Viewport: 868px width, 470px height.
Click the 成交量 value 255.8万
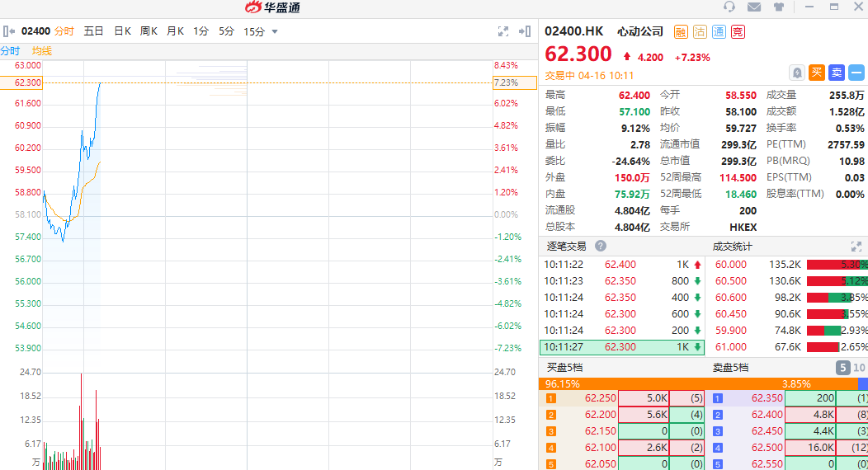point(847,95)
